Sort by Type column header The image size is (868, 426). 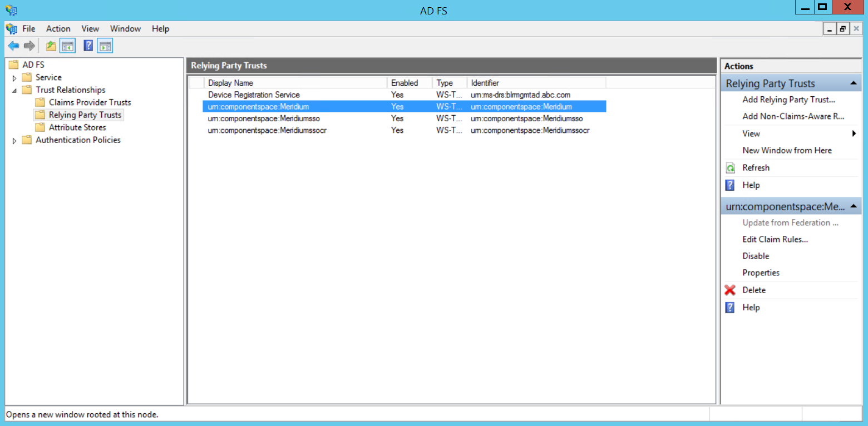click(x=450, y=83)
